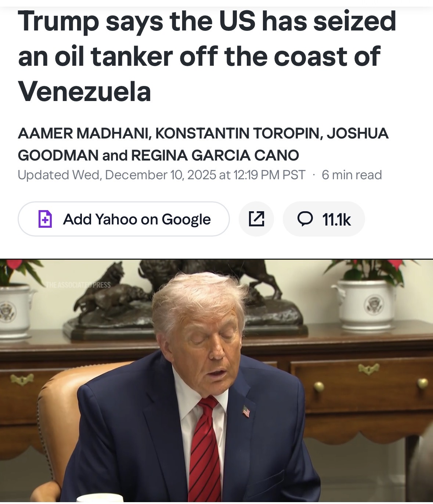This screenshot has height=504, width=433.
Task: Open author Aamer Madhani's profile link
Action: [83, 133]
